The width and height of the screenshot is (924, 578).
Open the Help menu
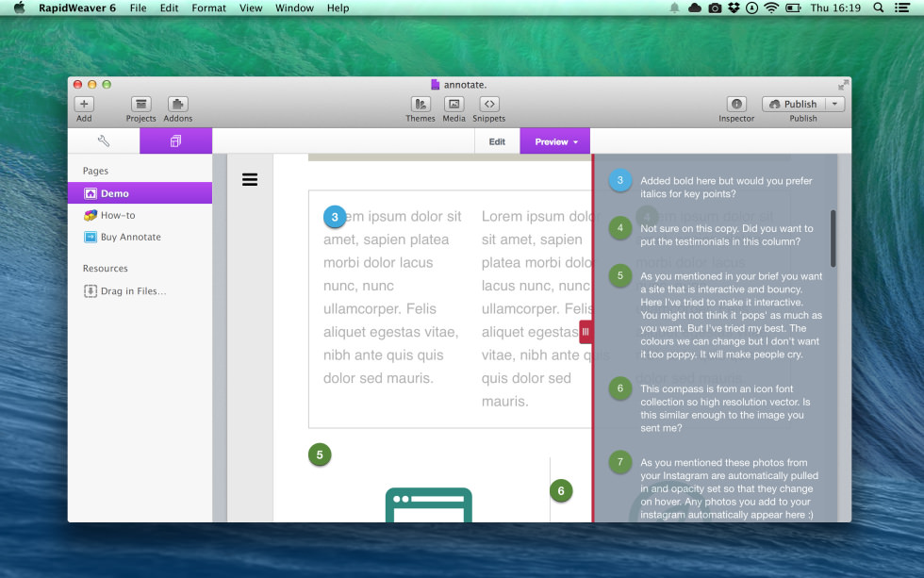click(x=338, y=8)
